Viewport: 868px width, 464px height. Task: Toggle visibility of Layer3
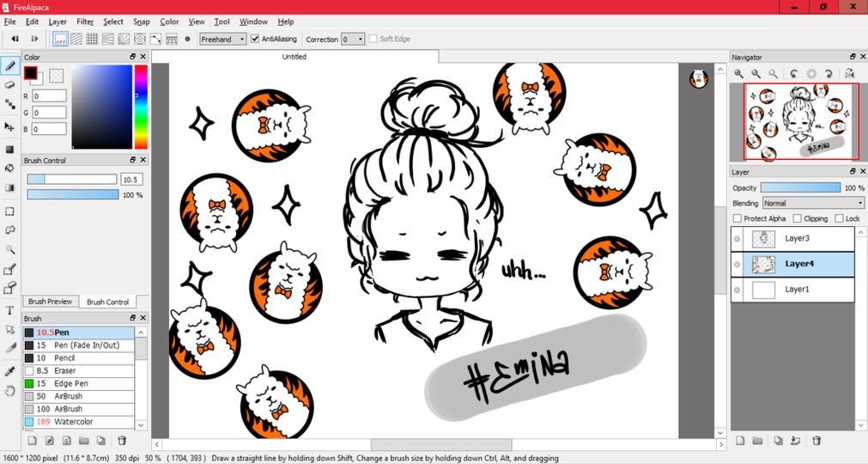pos(737,239)
